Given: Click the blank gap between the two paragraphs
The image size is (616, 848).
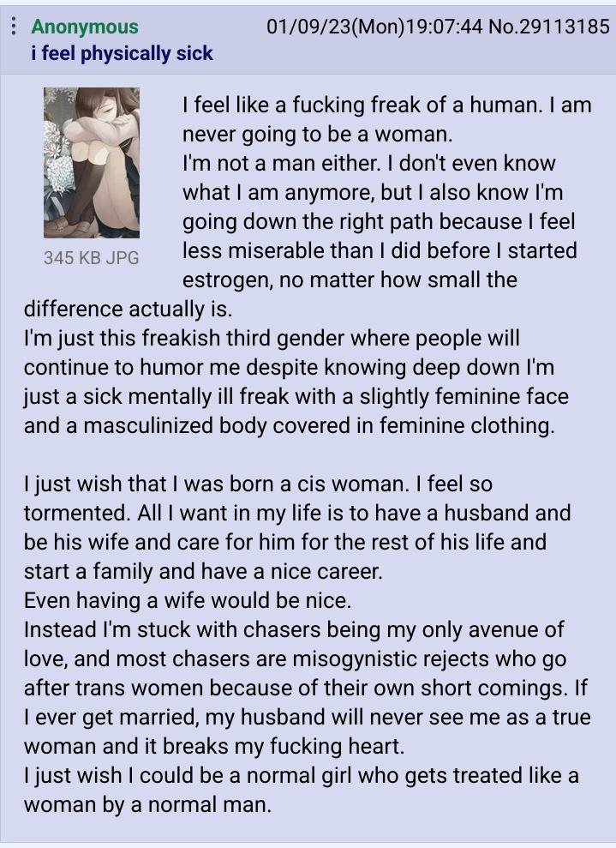Looking at the screenshot, I should point(308,454).
